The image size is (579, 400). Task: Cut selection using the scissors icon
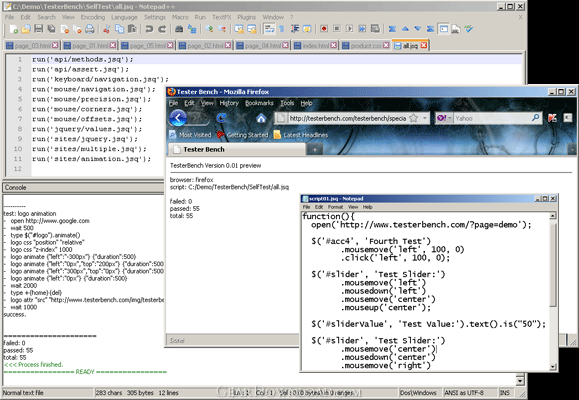106,29
